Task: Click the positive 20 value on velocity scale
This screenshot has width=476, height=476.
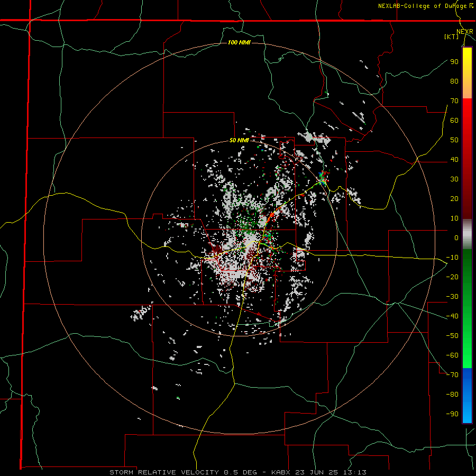Action: [454, 198]
